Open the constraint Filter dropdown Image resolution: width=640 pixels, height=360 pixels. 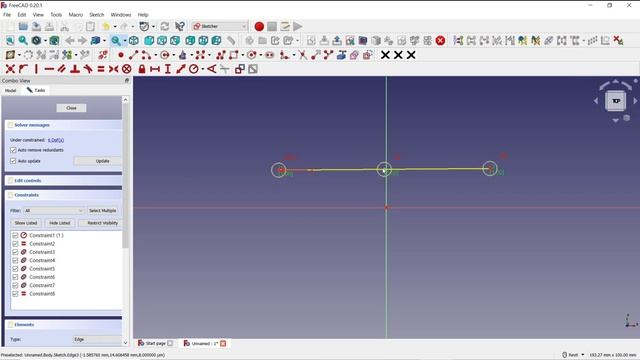[x=54, y=211]
